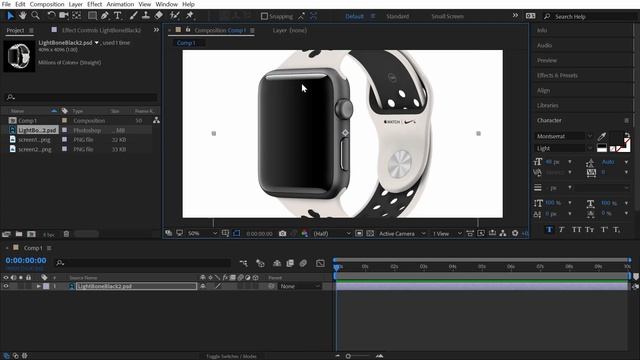Select the Hand tool
The width and height of the screenshot is (640, 360).
tap(22, 16)
